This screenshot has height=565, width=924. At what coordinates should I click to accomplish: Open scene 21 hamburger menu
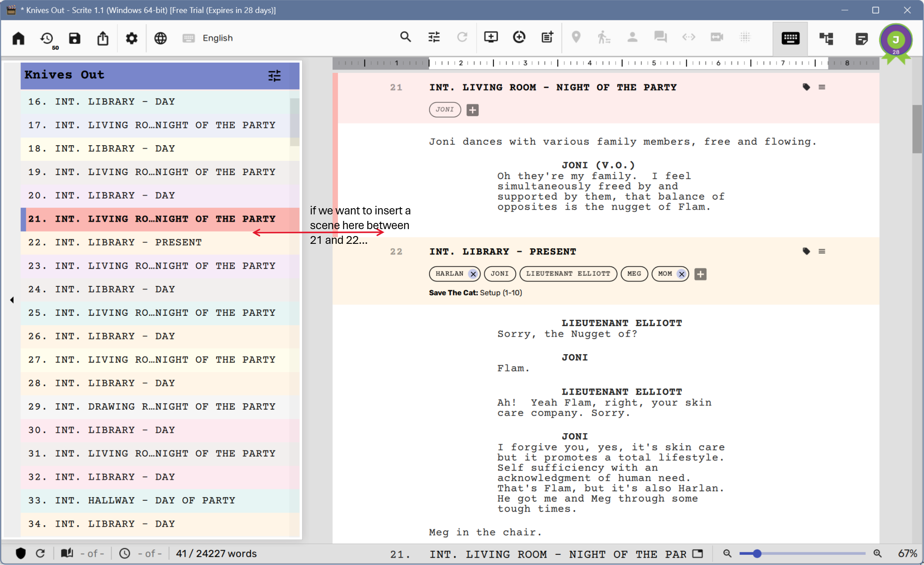point(822,87)
